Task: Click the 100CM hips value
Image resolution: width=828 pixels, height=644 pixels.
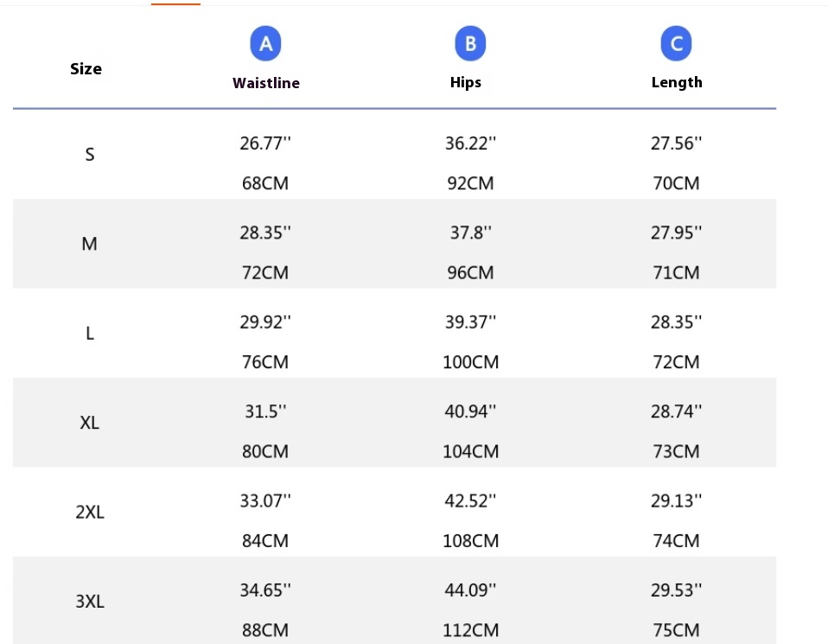Action: (470, 362)
